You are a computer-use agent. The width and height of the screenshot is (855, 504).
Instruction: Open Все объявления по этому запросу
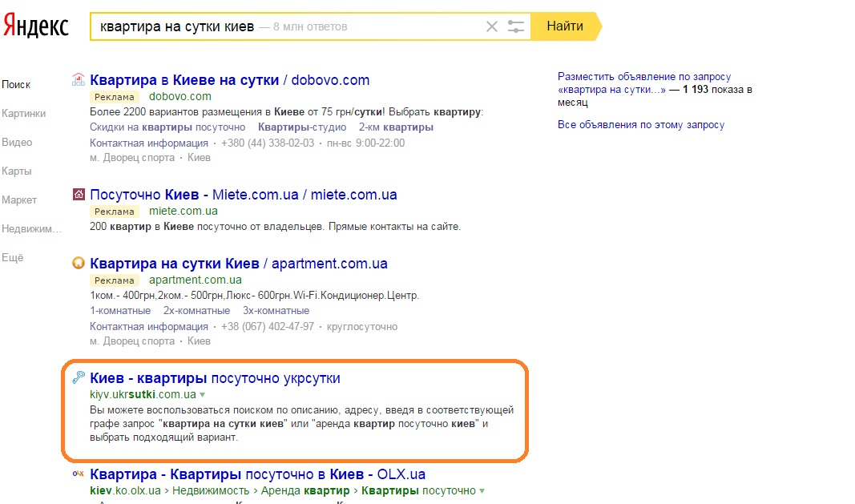tap(641, 125)
